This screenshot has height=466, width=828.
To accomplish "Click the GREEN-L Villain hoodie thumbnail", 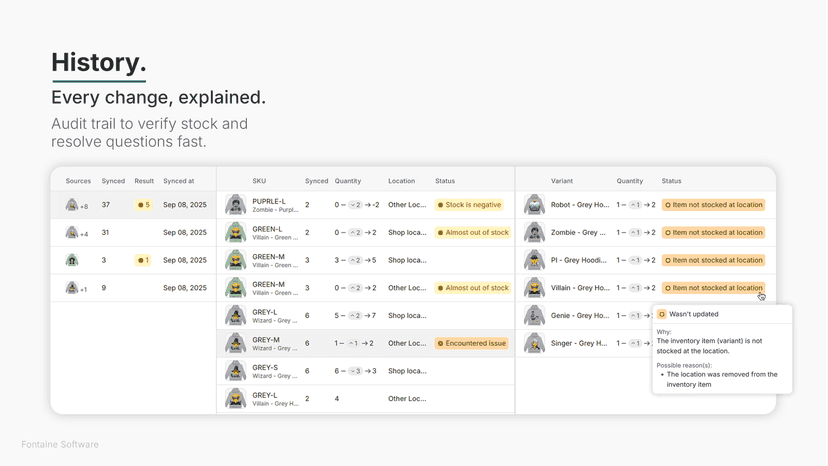I will pyautogui.click(x=236, y=232).
